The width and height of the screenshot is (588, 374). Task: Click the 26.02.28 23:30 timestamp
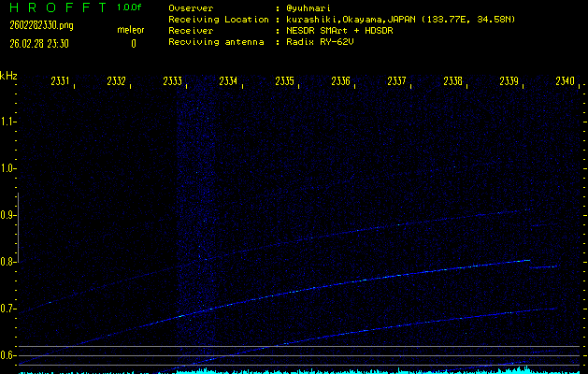coord(40,43)
